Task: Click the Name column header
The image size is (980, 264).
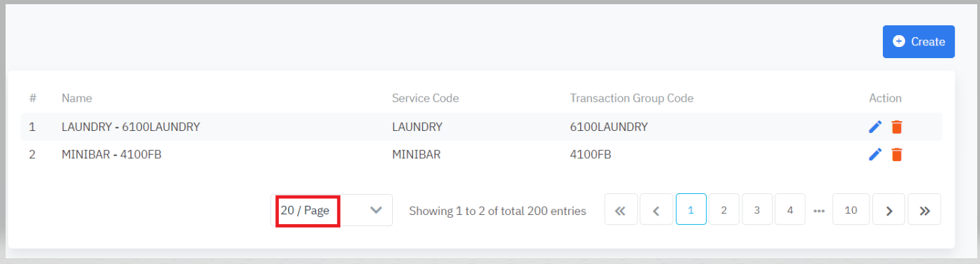Action: pos(77,98)
